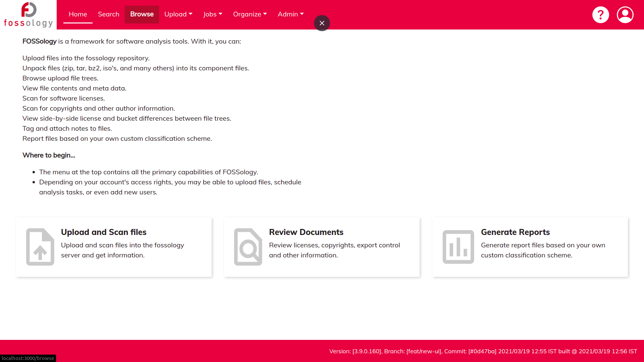Click 'Upload and scan files into the fossology' description
This screenshot has height=362, width=644.
click(x=122, y=250)
